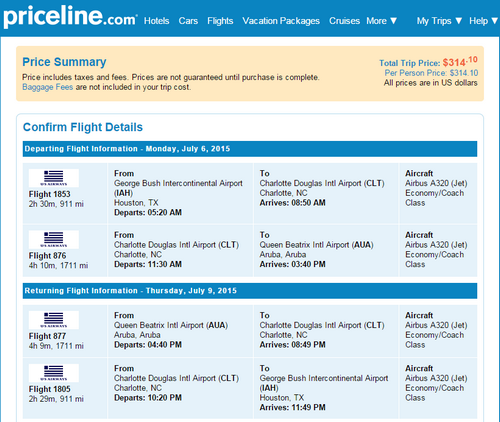Screen dimensions: 500x422
Task: Click the Confirm Flight Details heading
Action: point(83,127)
